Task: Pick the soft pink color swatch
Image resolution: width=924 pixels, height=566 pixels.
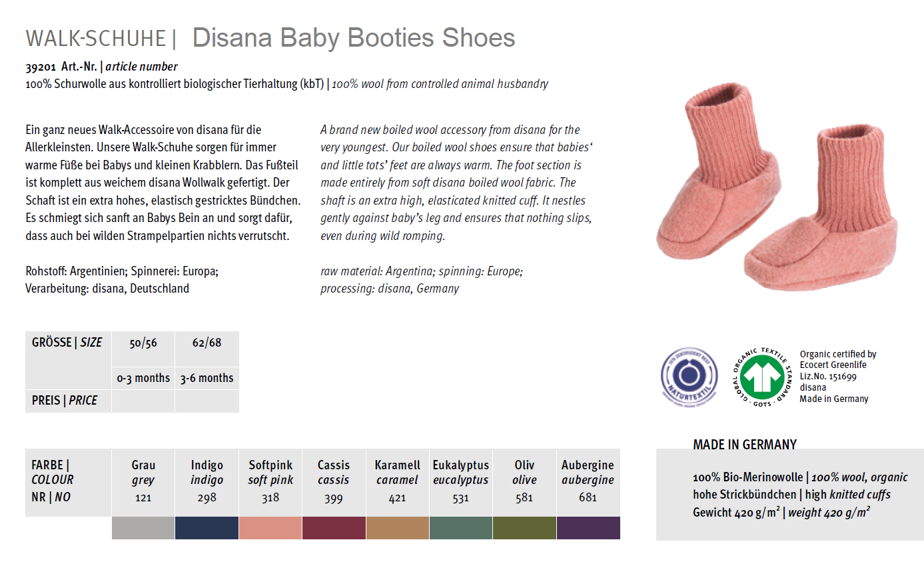Action: (x=270, y=528)
